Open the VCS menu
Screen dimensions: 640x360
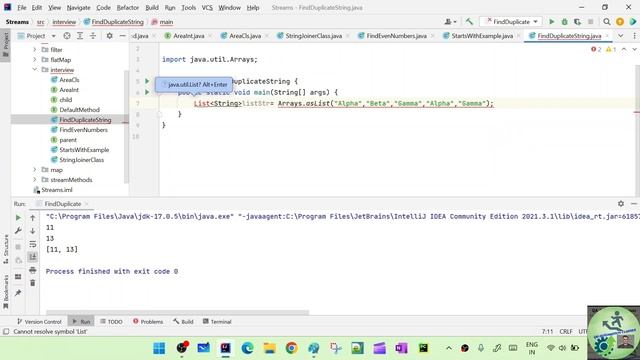point(207,7)
